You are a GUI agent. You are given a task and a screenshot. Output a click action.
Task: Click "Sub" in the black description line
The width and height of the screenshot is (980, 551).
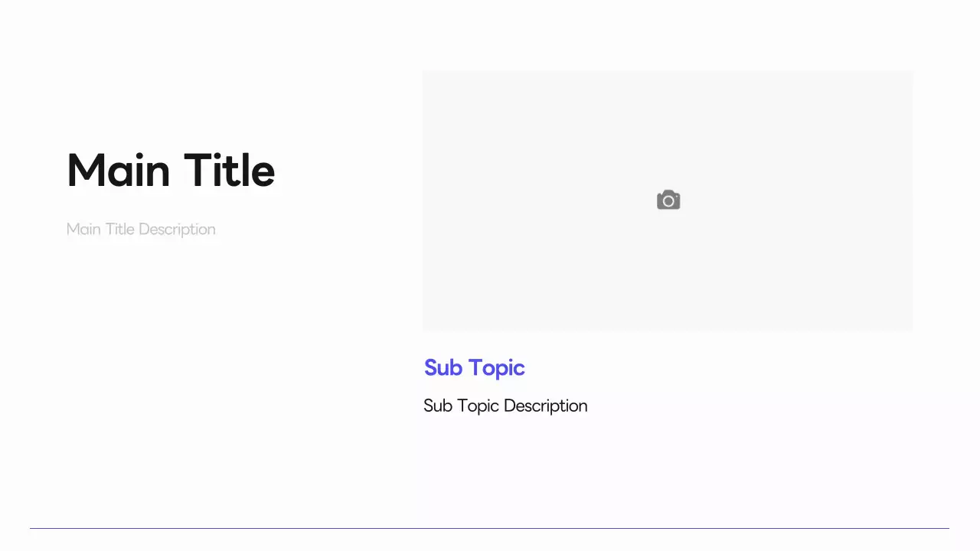pyautogui.click(x=438, y=406)
